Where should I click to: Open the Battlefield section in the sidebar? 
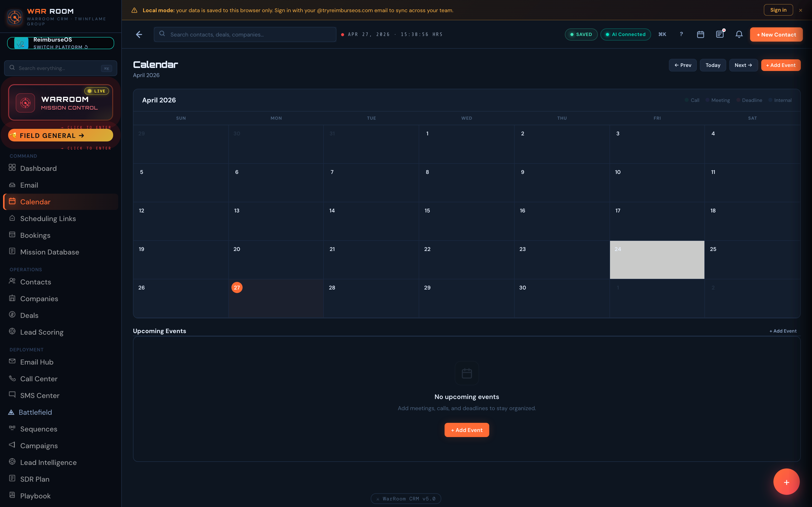coord(36,412)
